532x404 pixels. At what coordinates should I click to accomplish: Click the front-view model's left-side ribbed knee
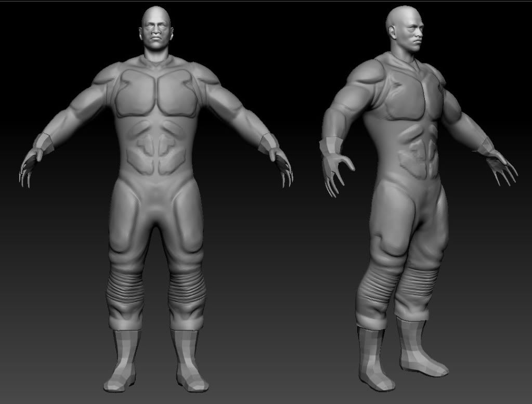(x=125, y=291)
